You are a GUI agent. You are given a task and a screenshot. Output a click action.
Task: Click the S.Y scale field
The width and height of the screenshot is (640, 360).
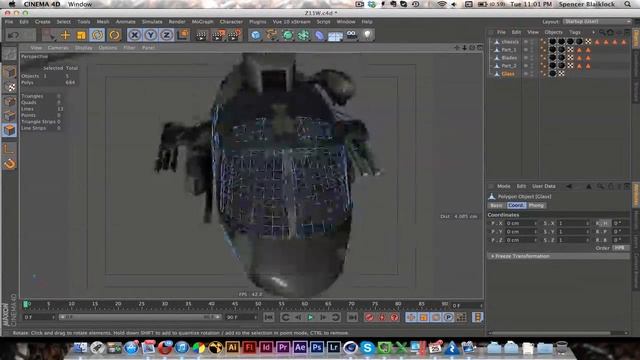click(573, 231)
